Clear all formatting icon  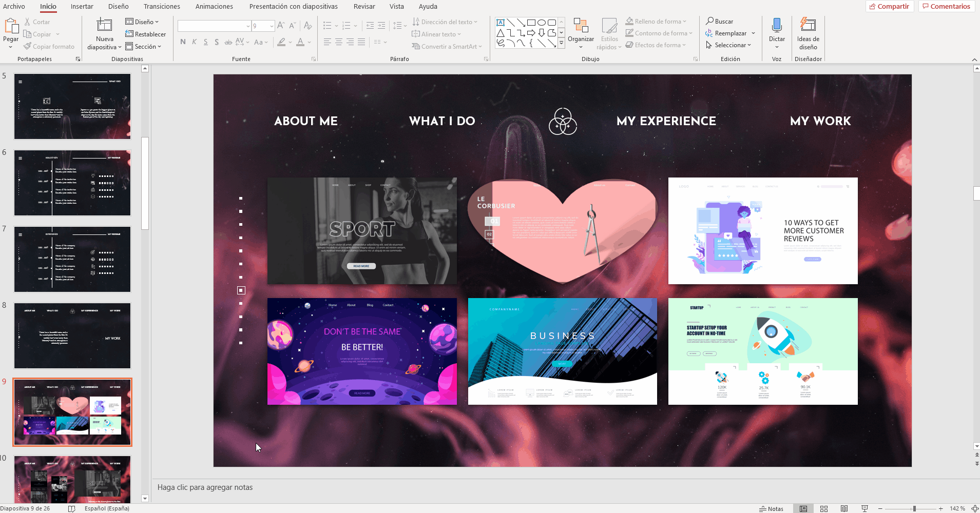tap(308, 26)
